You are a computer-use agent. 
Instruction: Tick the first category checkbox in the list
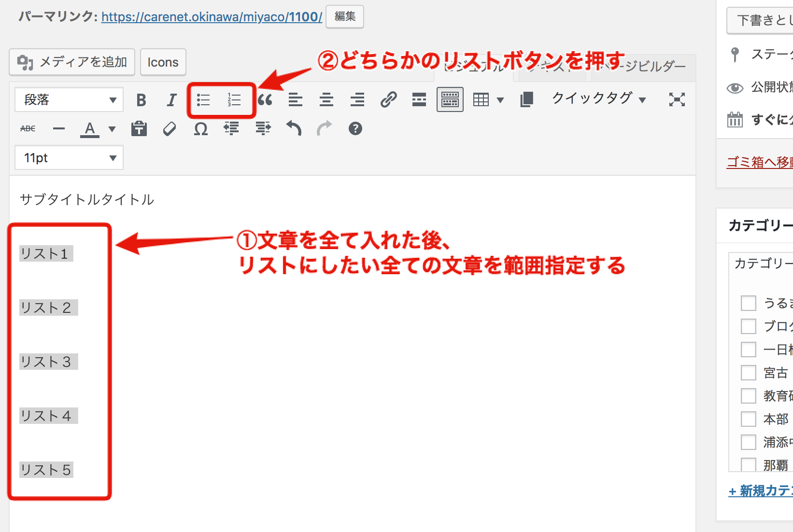[x=748, y=303]
